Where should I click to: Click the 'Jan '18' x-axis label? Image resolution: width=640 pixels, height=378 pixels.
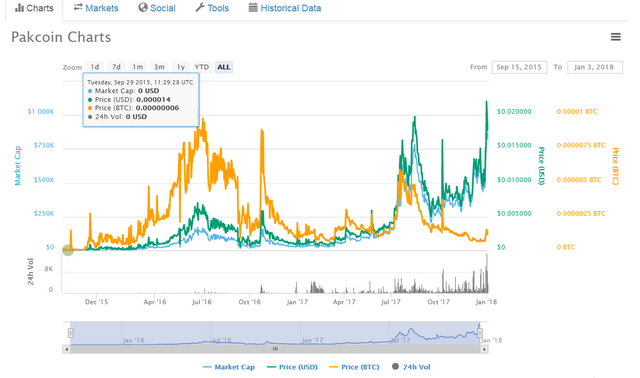(487, 302)
